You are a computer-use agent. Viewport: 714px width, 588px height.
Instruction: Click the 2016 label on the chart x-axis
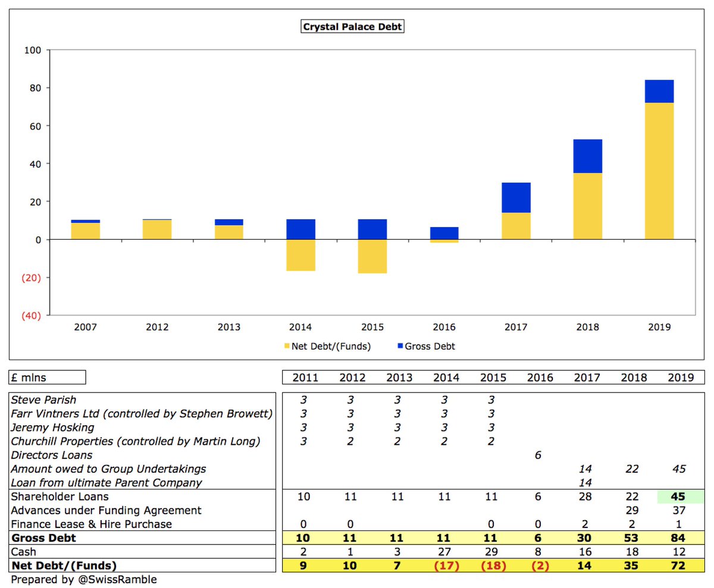[444, 327]
